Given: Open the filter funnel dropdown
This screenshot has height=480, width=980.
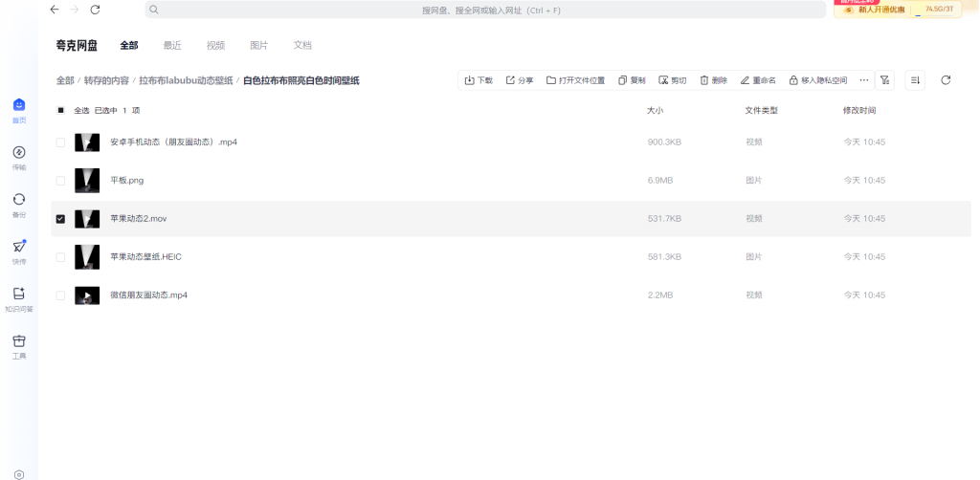Looking at the screenshot, I should pyautogui.click(x=884, y=80).
